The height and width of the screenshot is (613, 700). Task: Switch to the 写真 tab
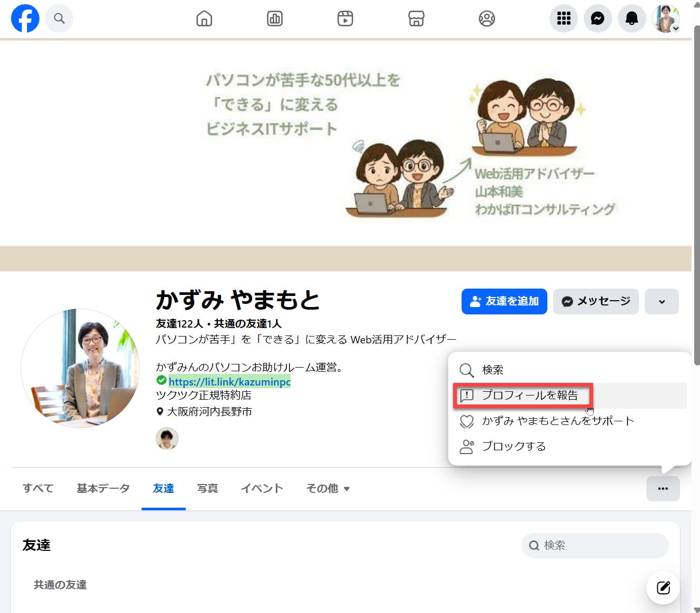click(207, 489)
